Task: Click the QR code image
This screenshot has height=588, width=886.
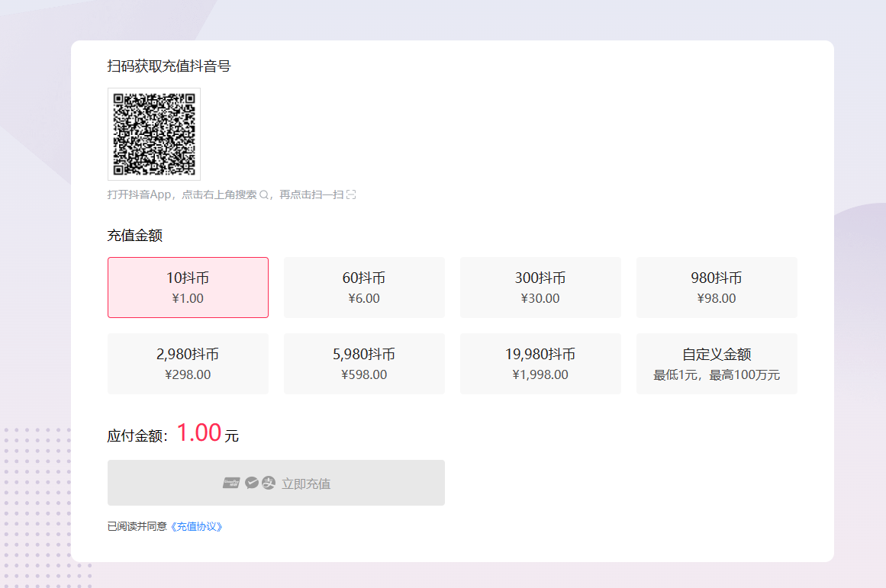Action: point(153,134)
